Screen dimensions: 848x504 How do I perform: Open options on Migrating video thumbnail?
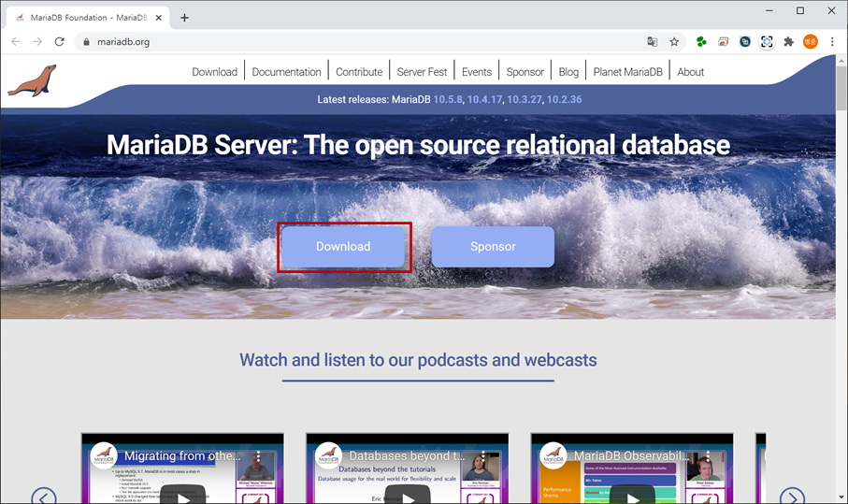click(258, 456)
